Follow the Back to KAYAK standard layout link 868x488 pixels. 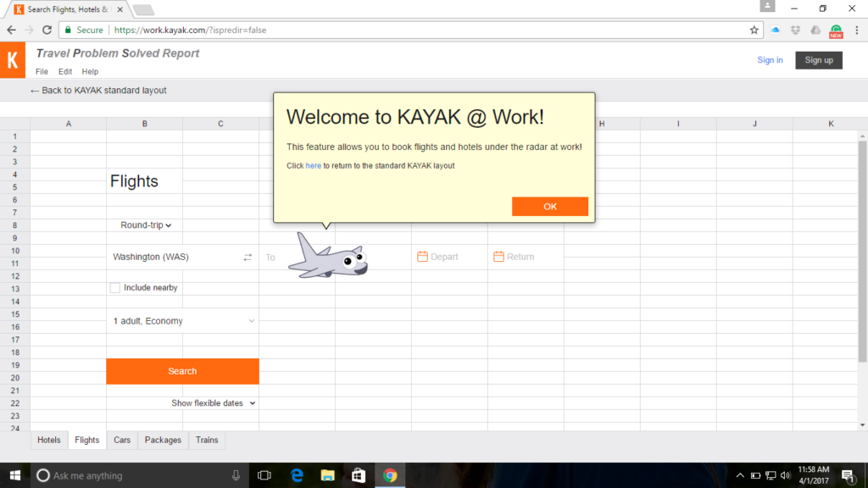(98, 91)
